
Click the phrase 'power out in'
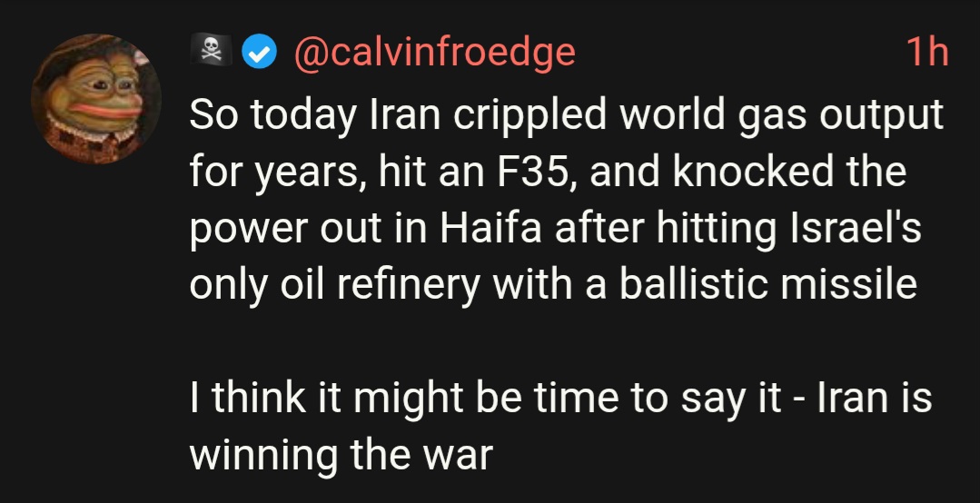(x=307, y=229)
